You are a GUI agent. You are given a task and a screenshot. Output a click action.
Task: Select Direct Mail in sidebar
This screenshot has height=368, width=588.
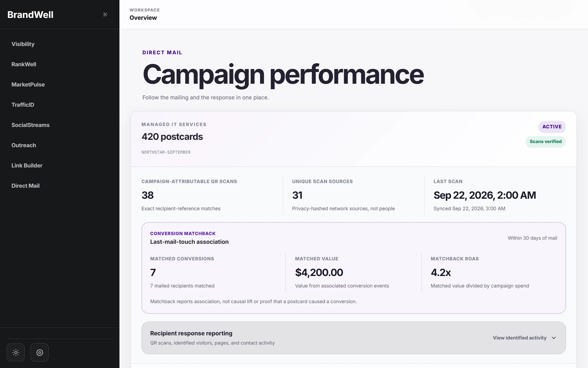tap(25, 185)
